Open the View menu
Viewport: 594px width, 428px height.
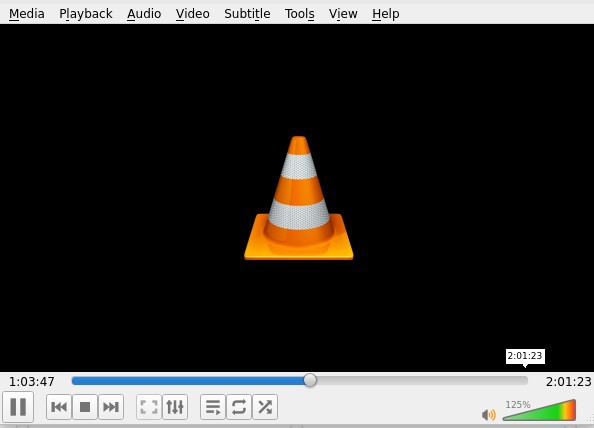tap(343, 14)
